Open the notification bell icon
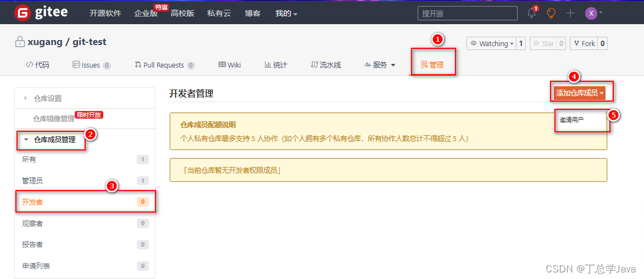The width and height of the screenshot is (644, 279). pos(531,13)
